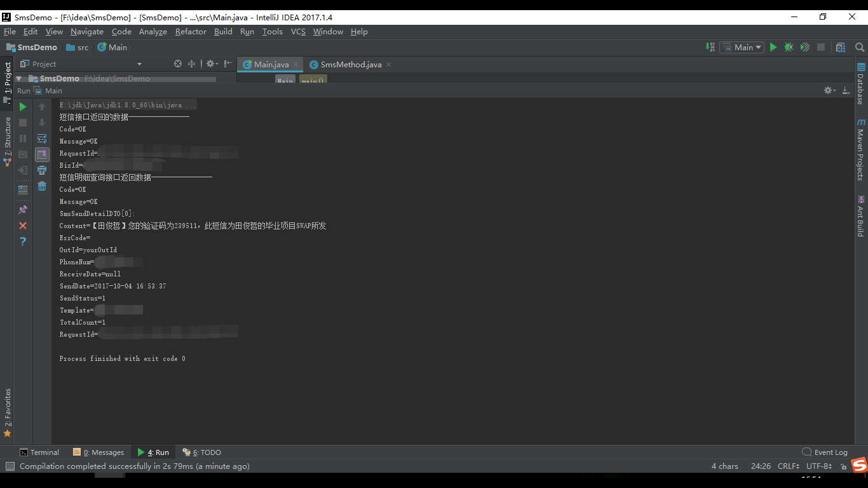Open the Build menu

223,31
